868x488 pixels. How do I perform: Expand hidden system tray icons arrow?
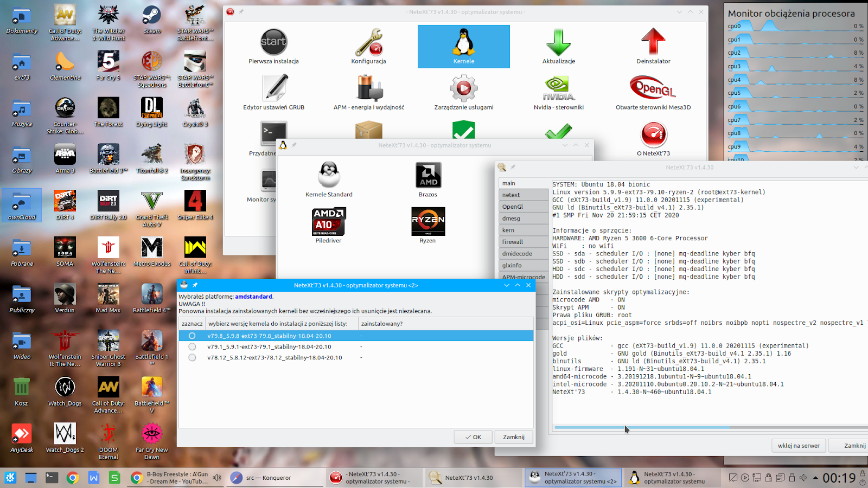click(815, 478)
